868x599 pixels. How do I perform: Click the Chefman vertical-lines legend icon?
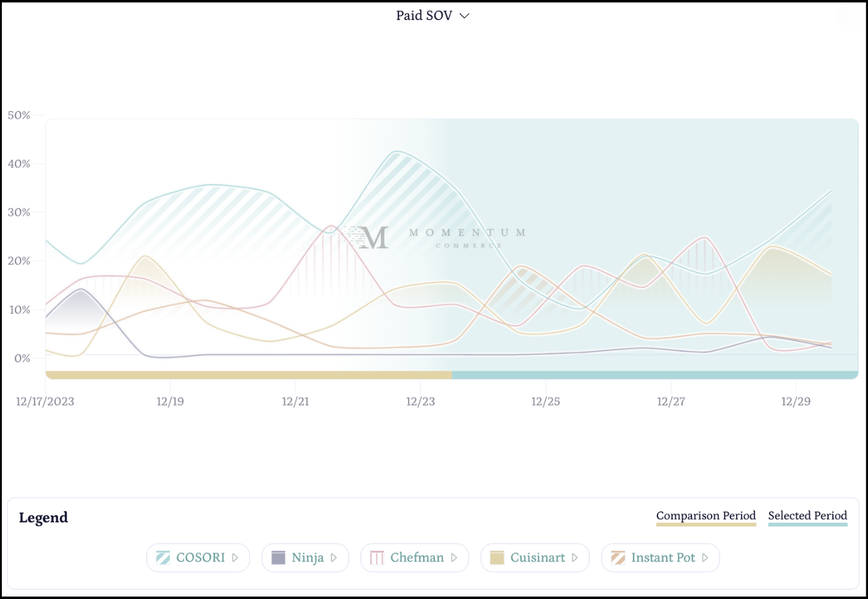(377, 557)
